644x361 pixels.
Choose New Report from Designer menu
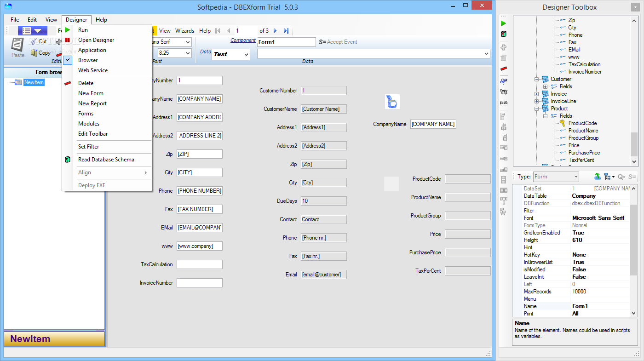point(107,103)
